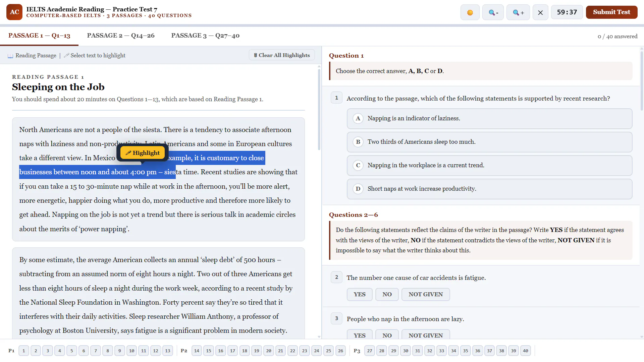Select option A: Napping is an indicator of laziness
The height and width of the screenshot is (362, 644).
489,118
